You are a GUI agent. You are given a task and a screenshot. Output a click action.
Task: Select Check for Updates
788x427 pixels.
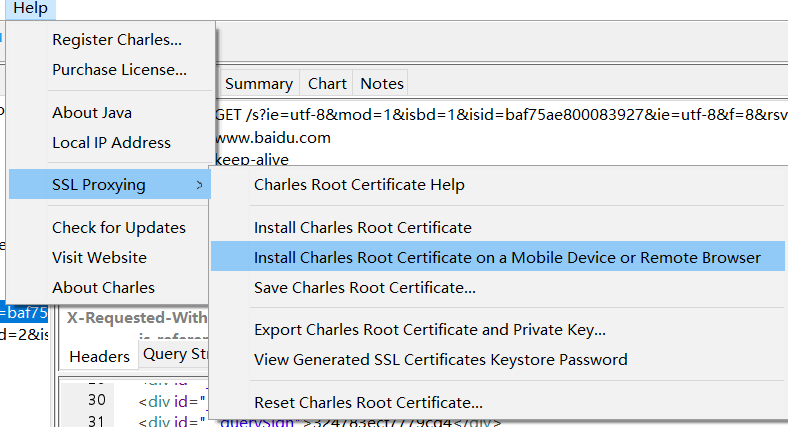[110, 228]
